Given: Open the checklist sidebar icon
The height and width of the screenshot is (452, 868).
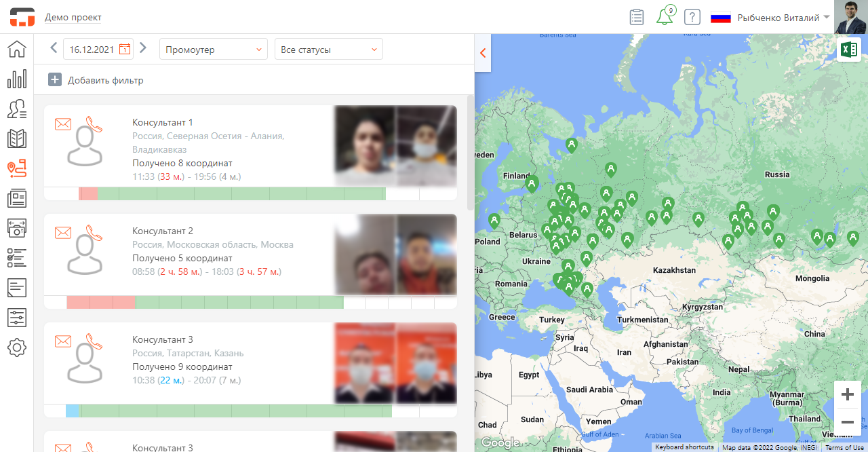Looking at the screenshot, I should pyautogui.click(x=17, y=258).
